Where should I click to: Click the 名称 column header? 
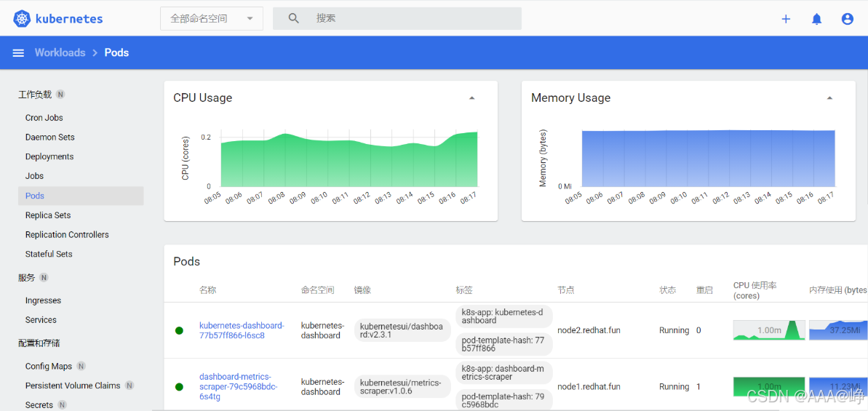point(207,290)
